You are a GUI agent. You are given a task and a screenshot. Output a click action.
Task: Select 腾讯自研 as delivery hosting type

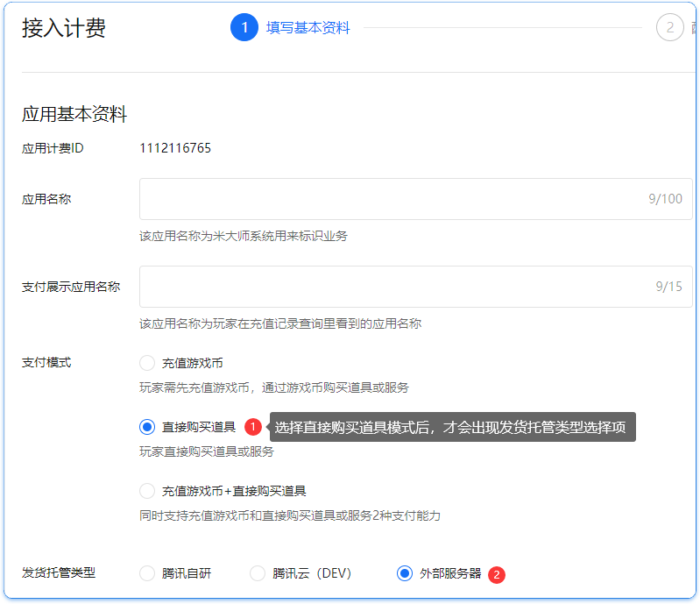click(x=147, y=573)
